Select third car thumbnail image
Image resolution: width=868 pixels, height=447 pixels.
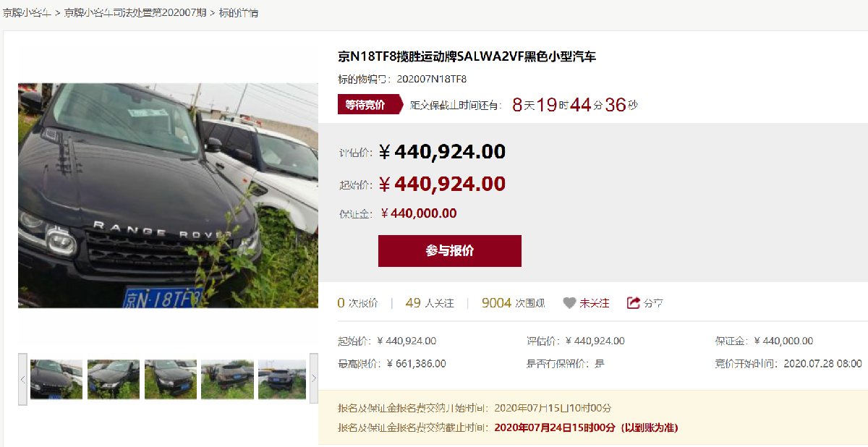pyautogui.click(x=171, y=379)
